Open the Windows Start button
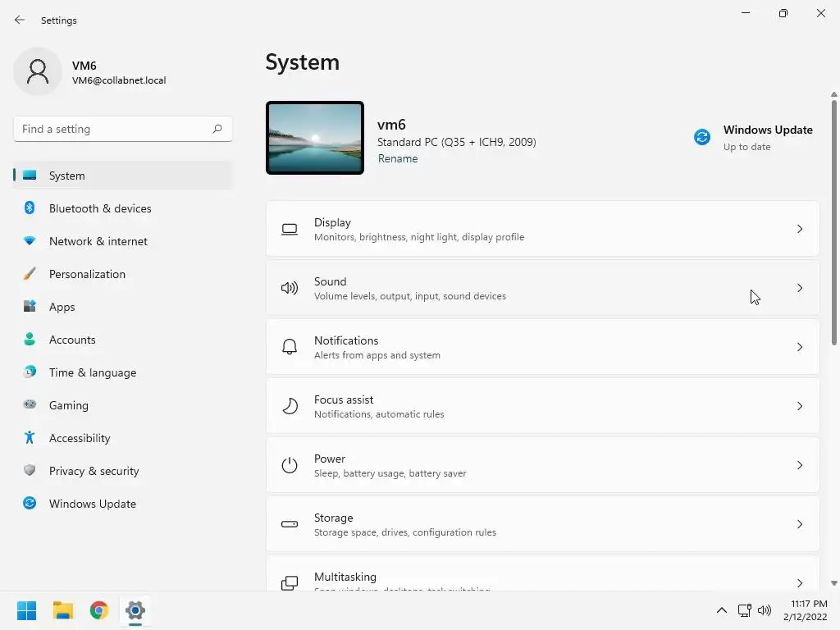840x630 pixels. pos(27,610)
